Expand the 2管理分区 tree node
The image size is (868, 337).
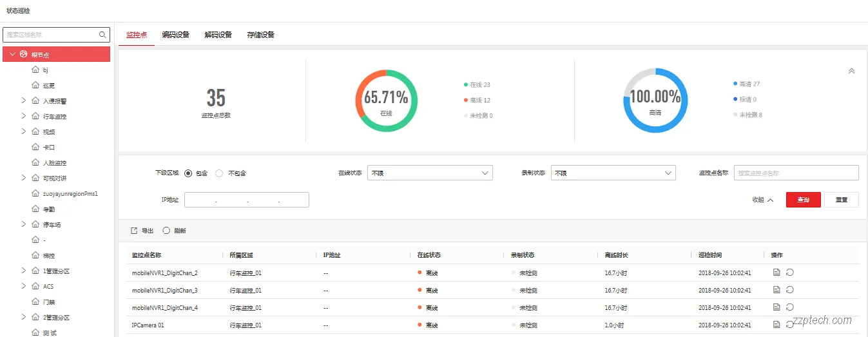[24, 317]
